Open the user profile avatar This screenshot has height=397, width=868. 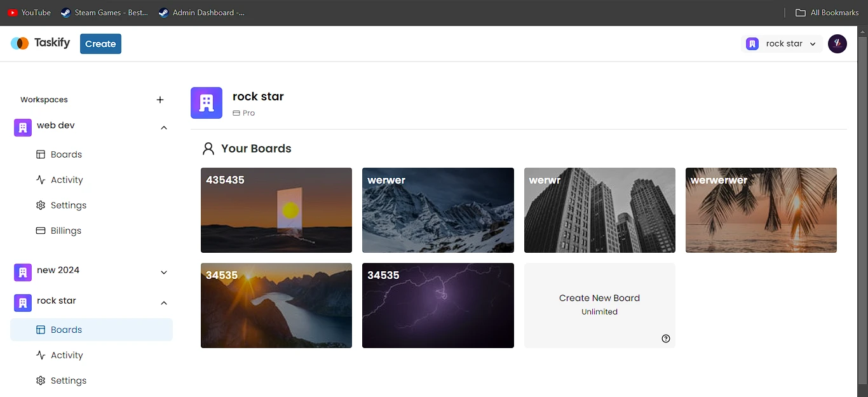[837, 44]
